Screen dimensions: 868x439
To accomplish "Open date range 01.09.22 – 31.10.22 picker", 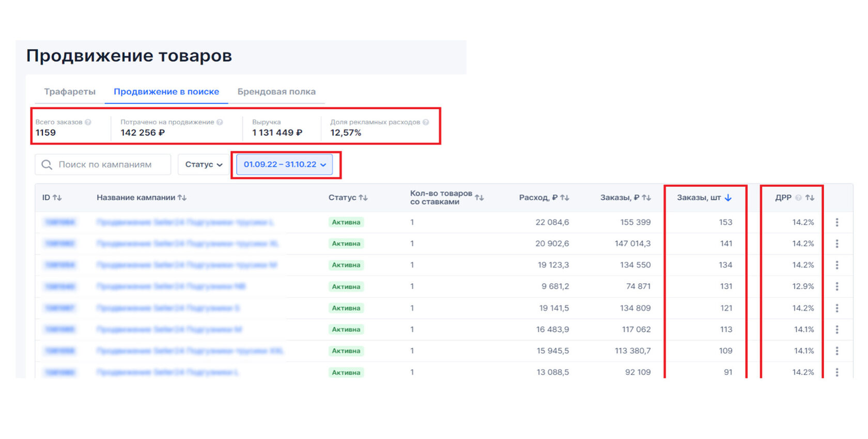I will pos(285,164).
